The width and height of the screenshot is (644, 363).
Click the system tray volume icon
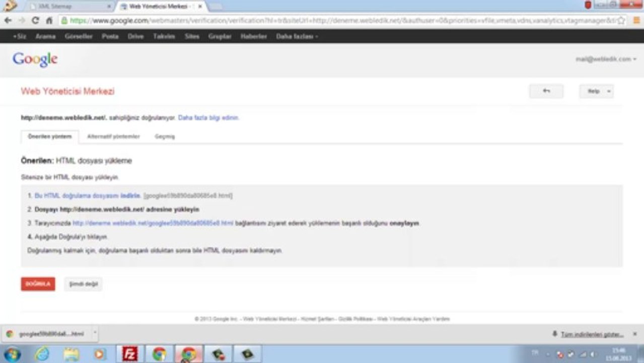coord(594,354)
